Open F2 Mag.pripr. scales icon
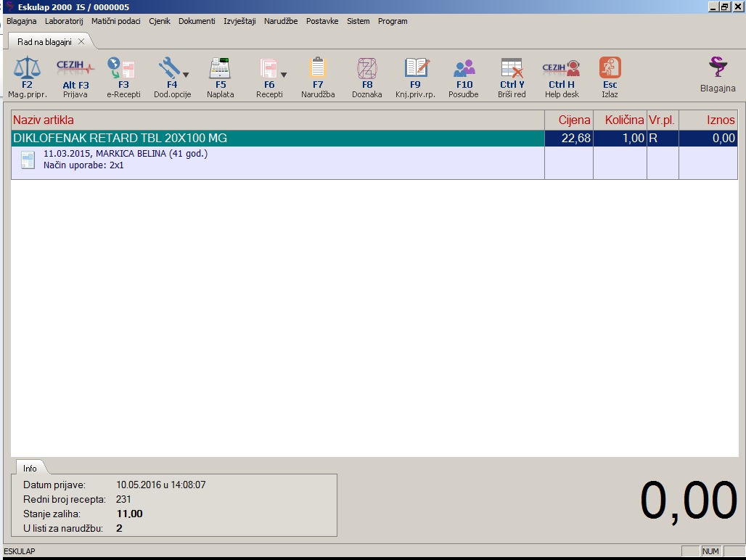 (27, 68)
